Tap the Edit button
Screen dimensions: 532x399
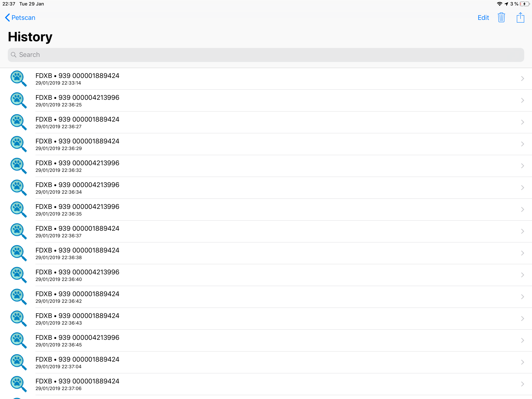(x=483, y=18)
